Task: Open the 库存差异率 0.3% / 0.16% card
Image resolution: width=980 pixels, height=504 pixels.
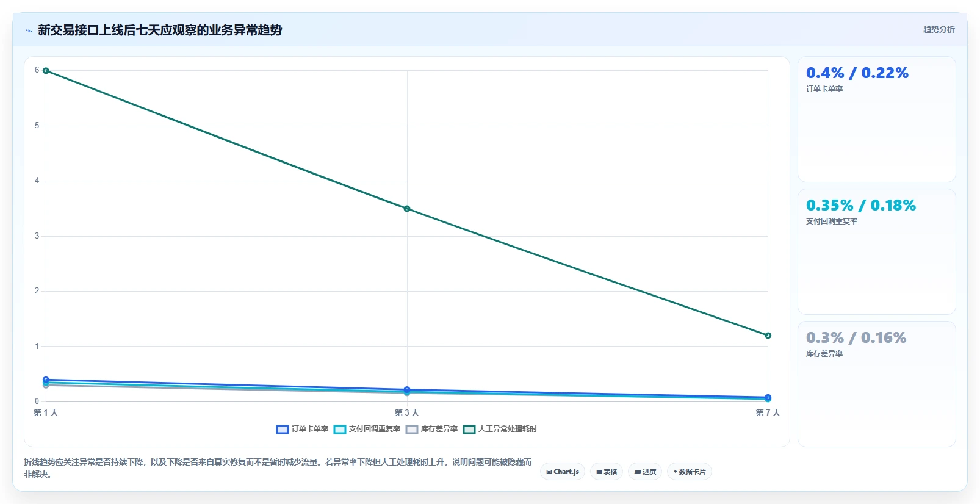Action: coord(877,384)
